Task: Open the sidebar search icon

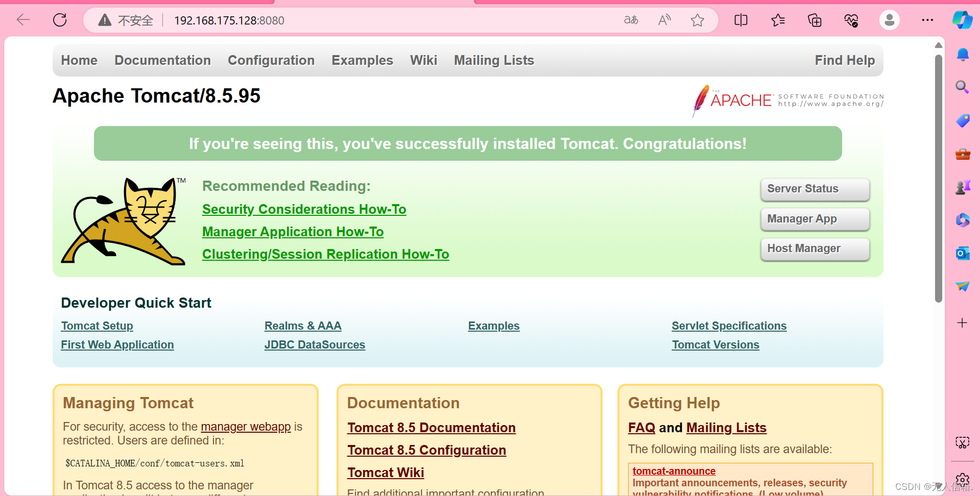Action: click(963, 87)
